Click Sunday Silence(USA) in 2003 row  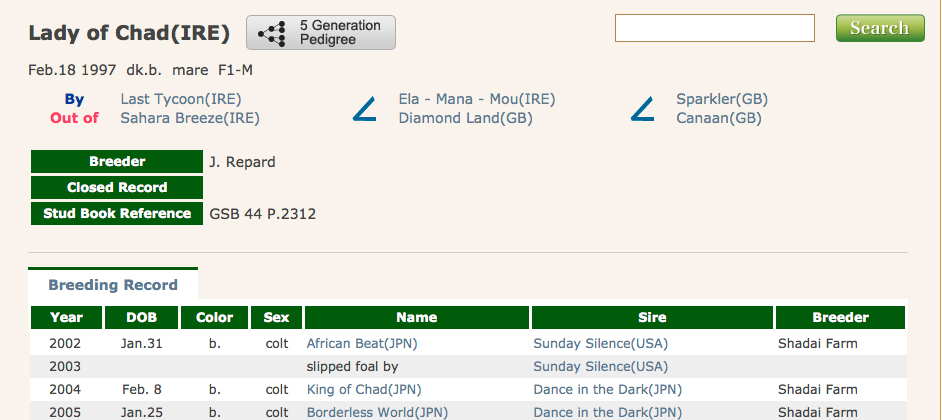pyautogui.click(x=600, y=366)
